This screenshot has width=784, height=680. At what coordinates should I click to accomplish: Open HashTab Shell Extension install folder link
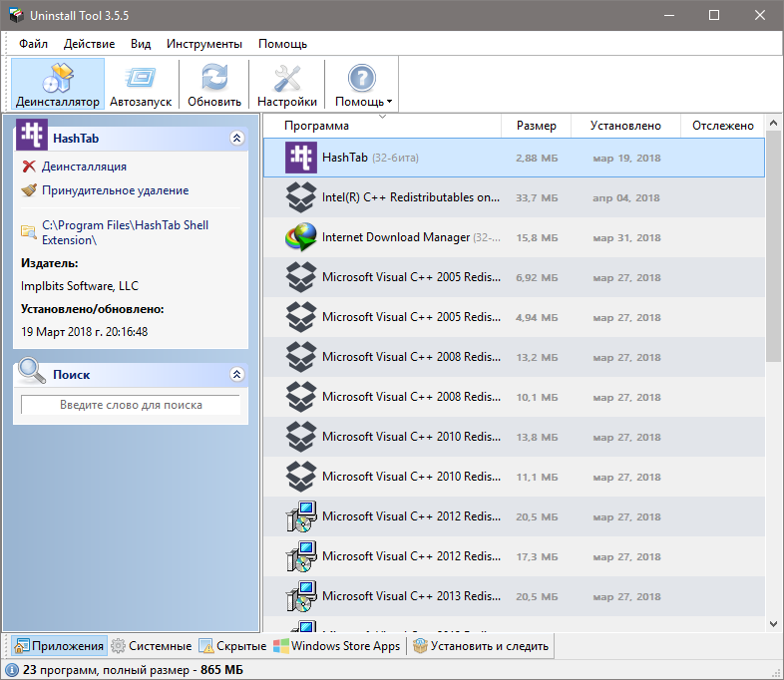[x=125, y=232]
